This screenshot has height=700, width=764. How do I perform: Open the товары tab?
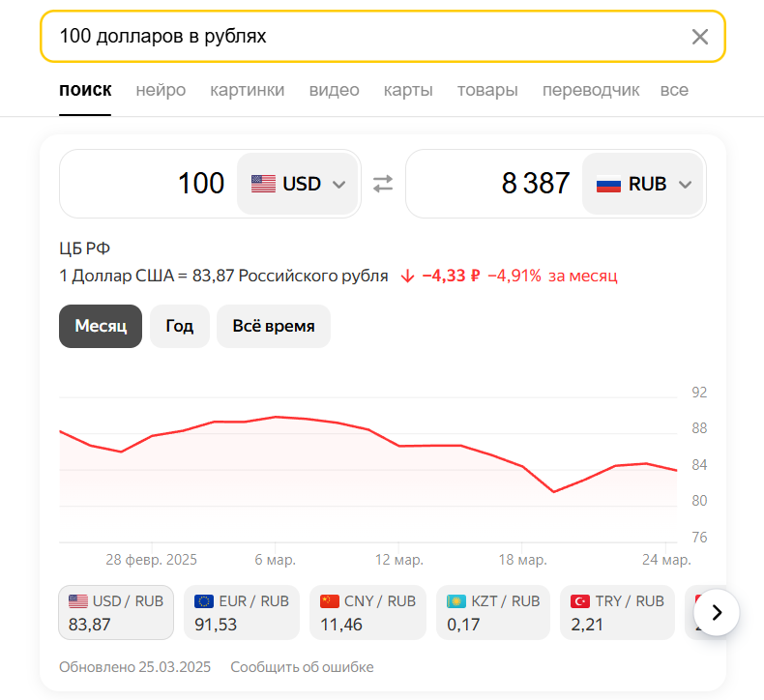click(487, 90)
